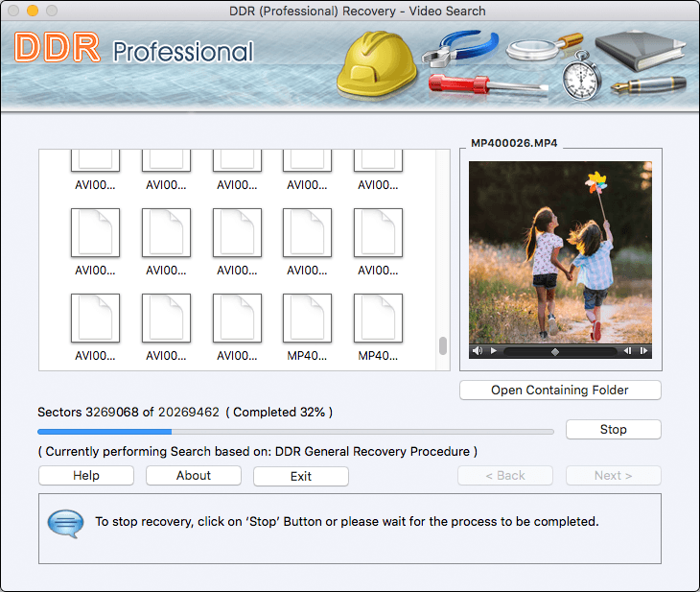Image resolution: width=700 pixels, height=592 pixels.
Task: Stop the recovery search
Action: click(x=614, y=429)
